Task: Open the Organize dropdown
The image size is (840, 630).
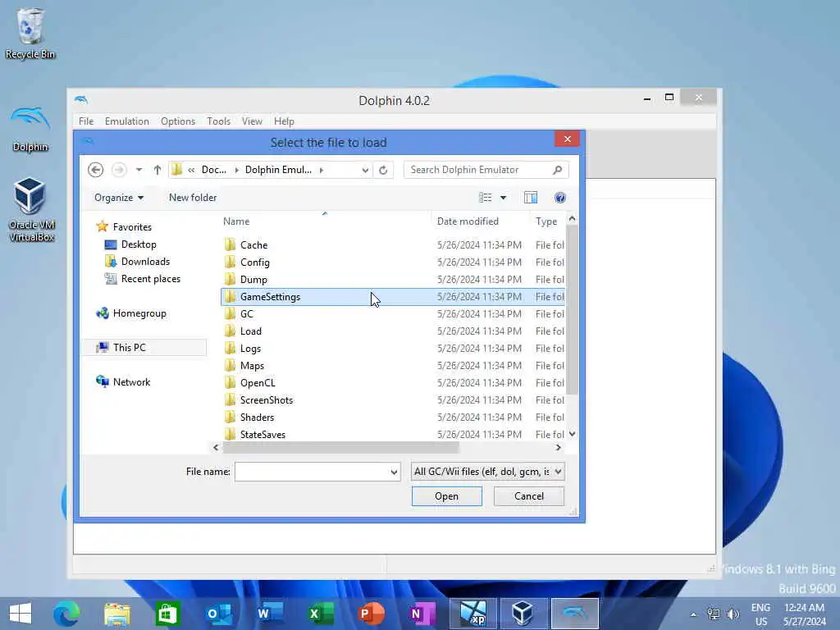Action: tap(119, 198)
